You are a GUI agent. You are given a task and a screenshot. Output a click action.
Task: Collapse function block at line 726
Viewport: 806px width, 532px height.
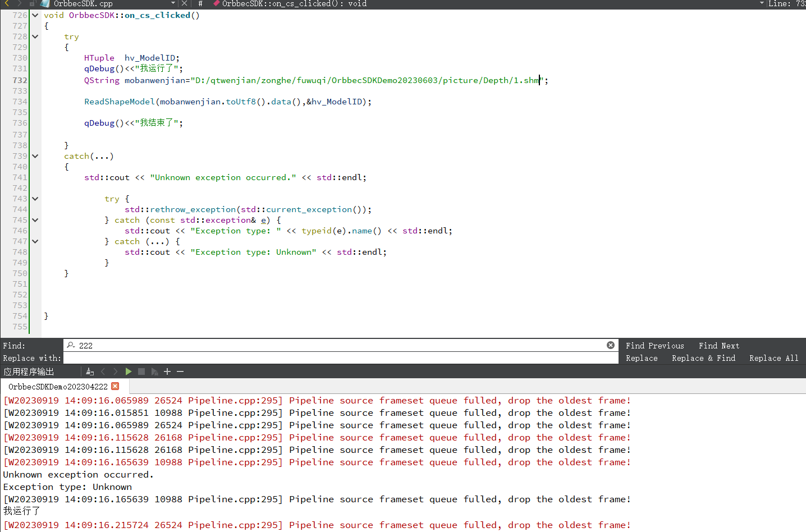pyautogui.click(x=35, y=15)
